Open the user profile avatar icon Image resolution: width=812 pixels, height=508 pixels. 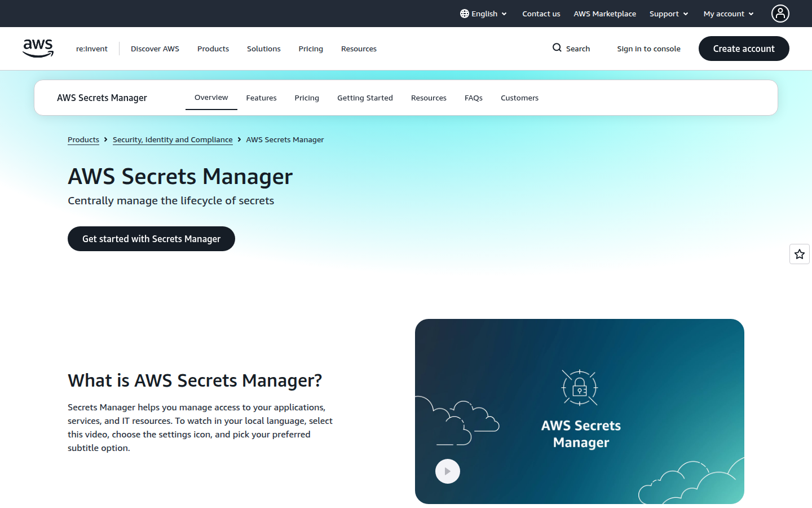pyautogui.click(x=780, y=14)
